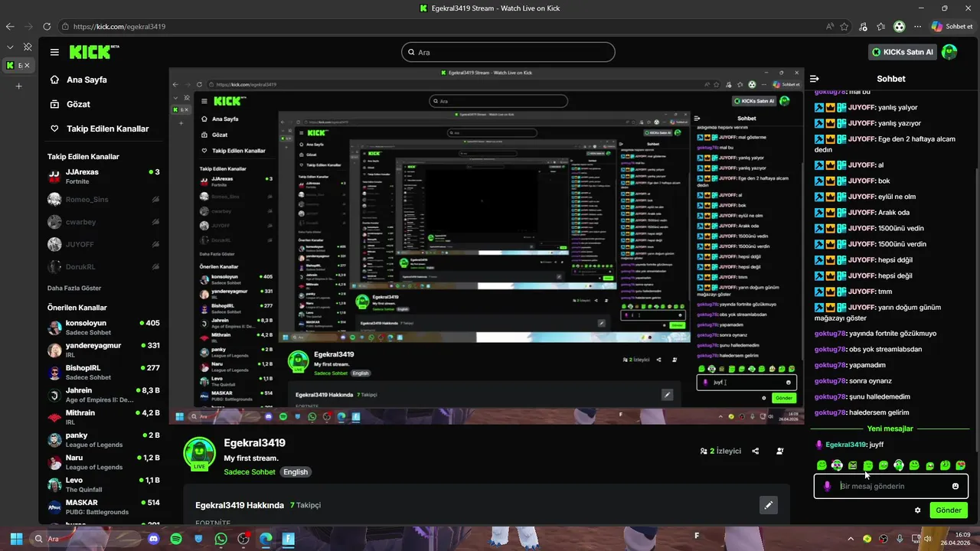This screenshot has height=551, width=980.
Task: Open Edge favorites collection icon
Action: click(880, 26)
